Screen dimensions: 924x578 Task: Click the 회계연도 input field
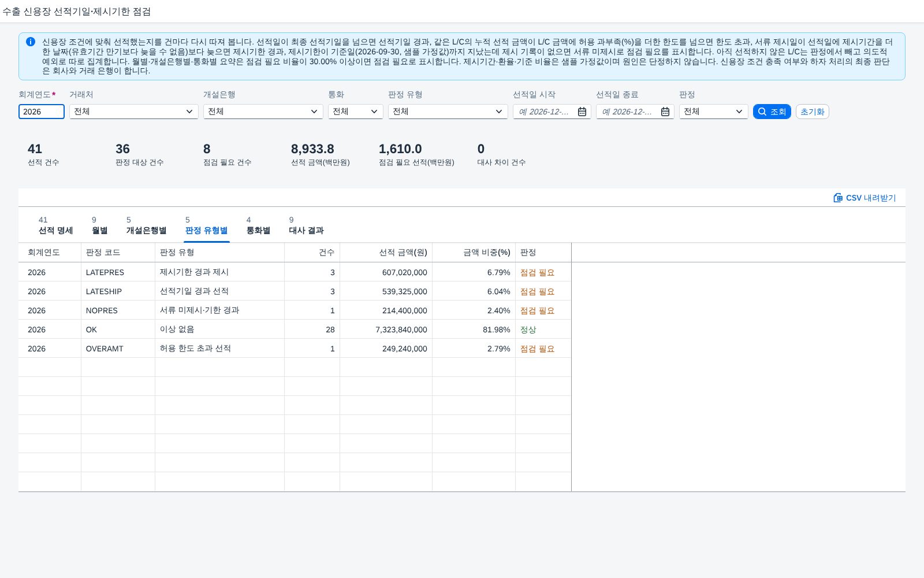pyautogui.click(x=42, y=112)
